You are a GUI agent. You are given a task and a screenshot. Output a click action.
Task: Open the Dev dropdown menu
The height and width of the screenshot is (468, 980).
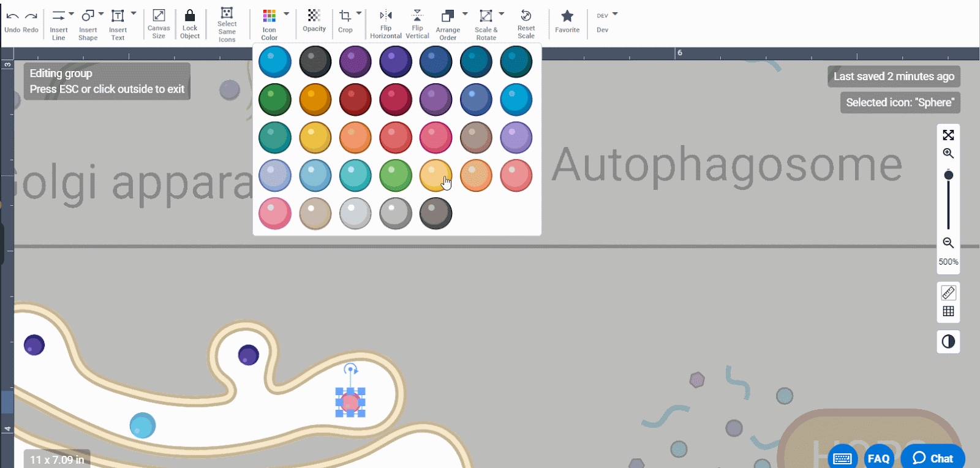(615, 14)
